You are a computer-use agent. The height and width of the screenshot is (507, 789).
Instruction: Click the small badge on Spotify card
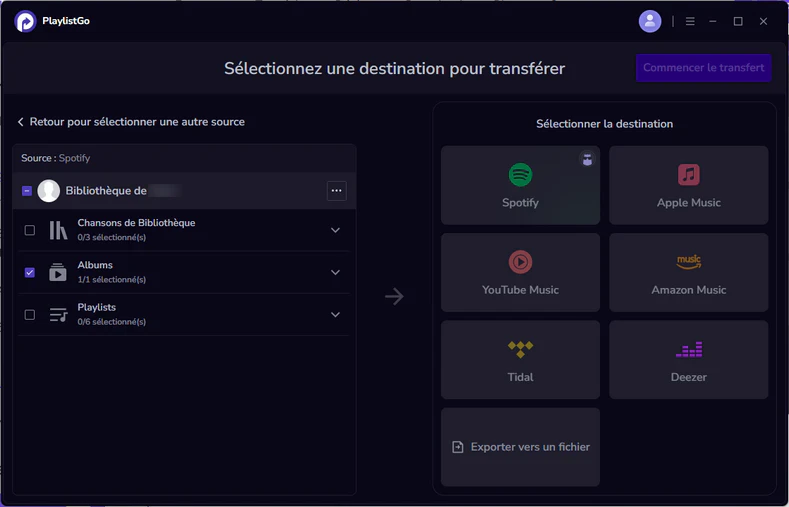click(x=587, y=160)
